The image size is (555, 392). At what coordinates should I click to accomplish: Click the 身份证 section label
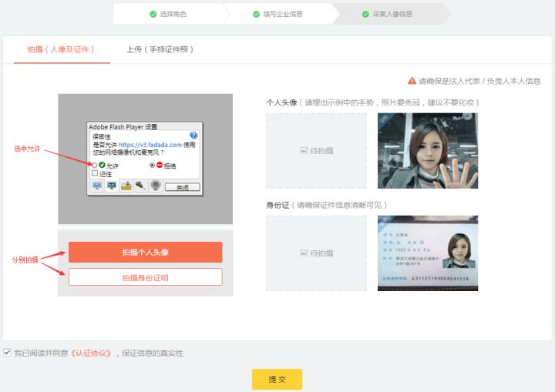point(277,205)
